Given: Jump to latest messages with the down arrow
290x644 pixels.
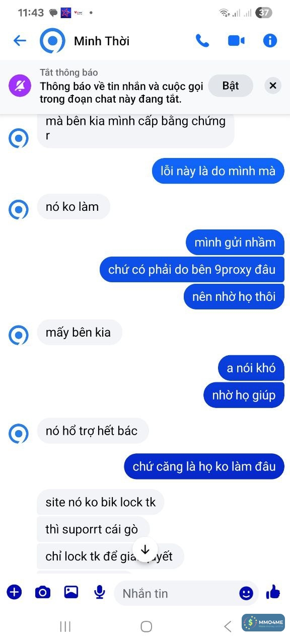Looking at the screenshot, I should coord(145,550).
